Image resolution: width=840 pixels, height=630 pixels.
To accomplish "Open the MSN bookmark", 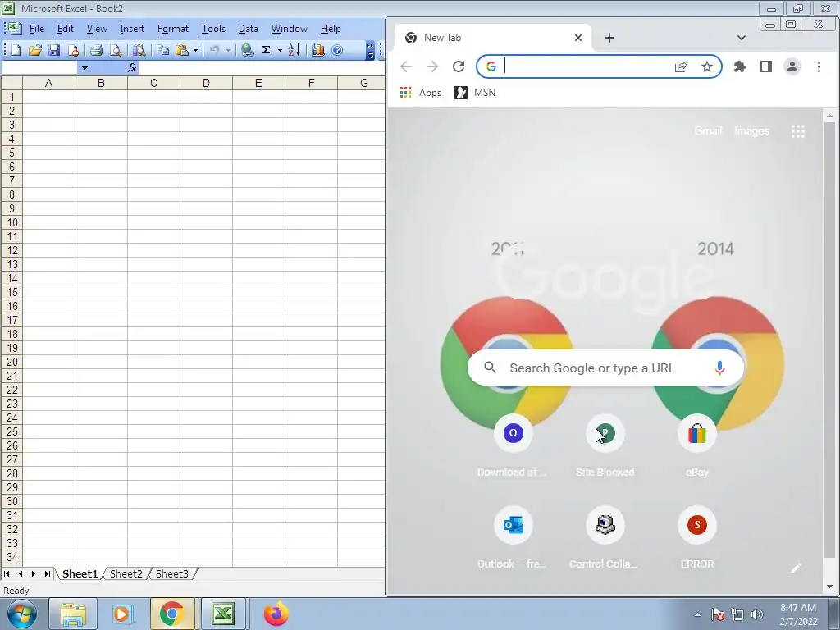I will pos(475,93).
